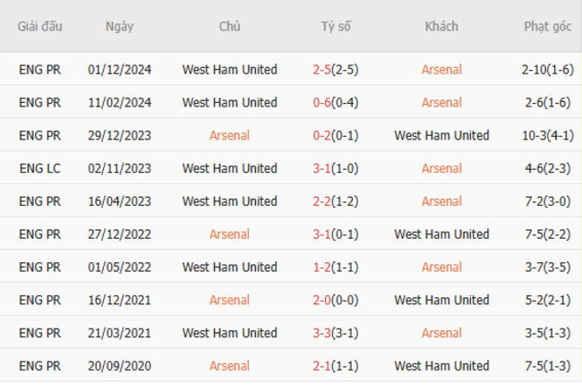Click the 2-1 score on 20/09/2020
This screenshot has height=392, width=582.
tap(322, 366)
